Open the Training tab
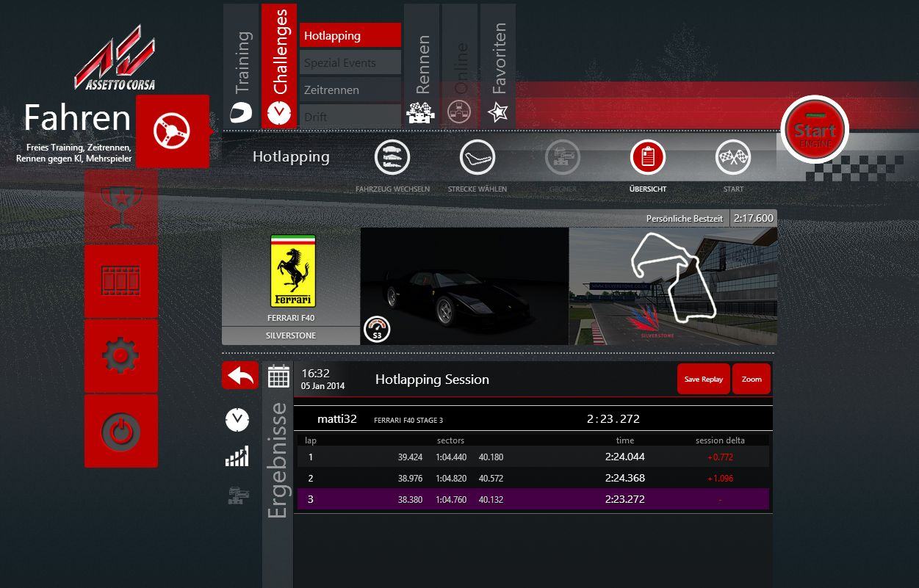919x588 pixels. pyautogui.click(x=241, y=66)
